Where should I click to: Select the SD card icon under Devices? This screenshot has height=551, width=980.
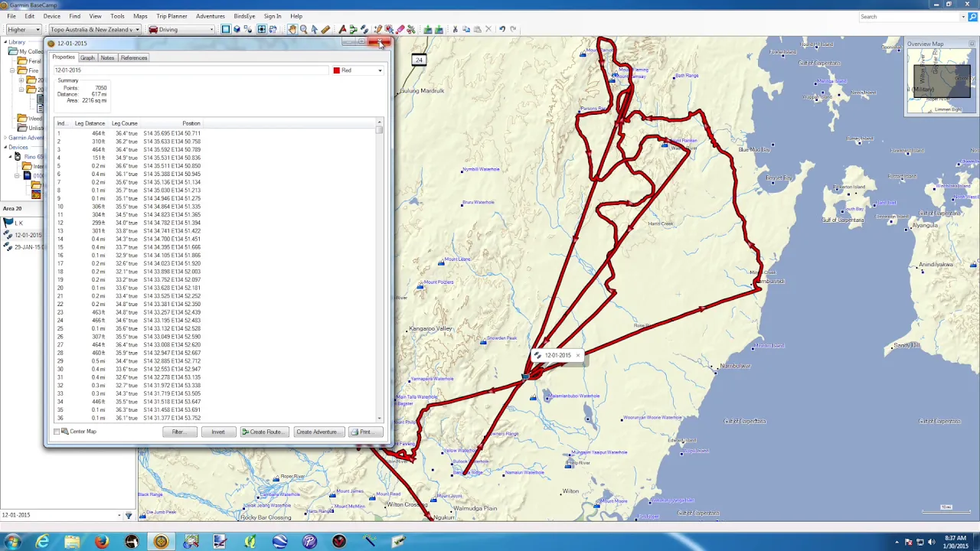(27, 176)
